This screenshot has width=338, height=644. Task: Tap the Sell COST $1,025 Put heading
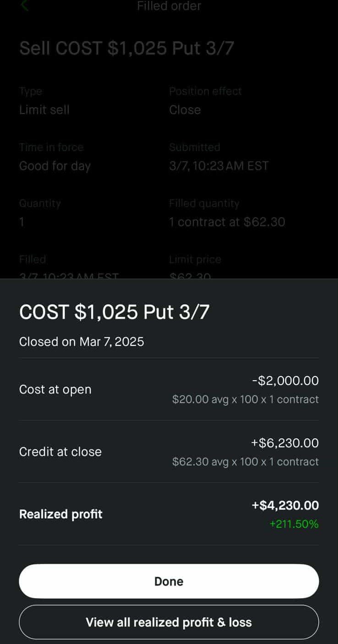[126, 48]
